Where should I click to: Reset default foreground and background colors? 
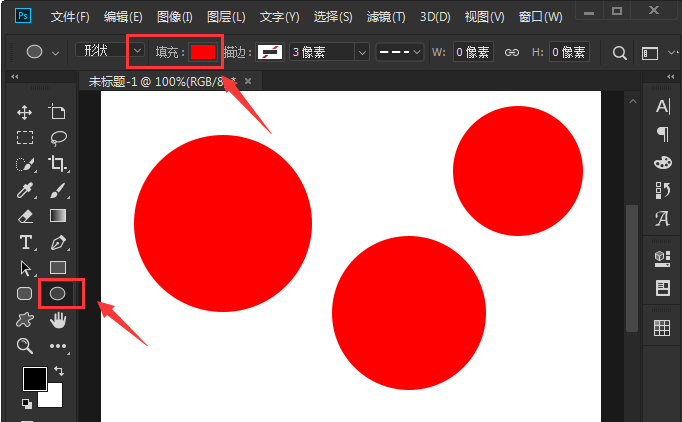click(26, 404)
